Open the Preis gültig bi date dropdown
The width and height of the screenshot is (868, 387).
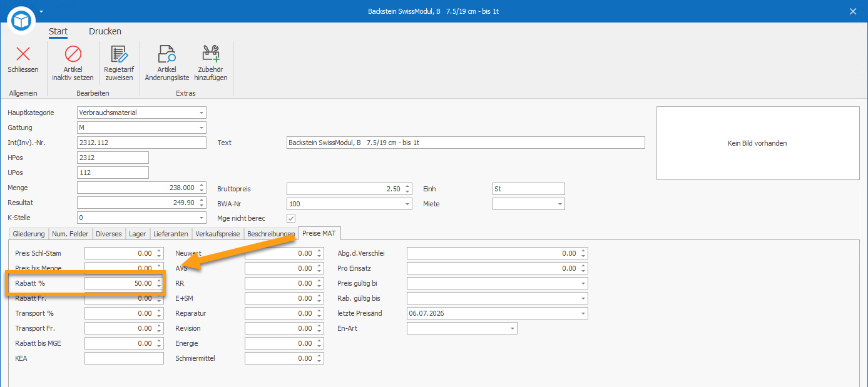pos(583,283)
